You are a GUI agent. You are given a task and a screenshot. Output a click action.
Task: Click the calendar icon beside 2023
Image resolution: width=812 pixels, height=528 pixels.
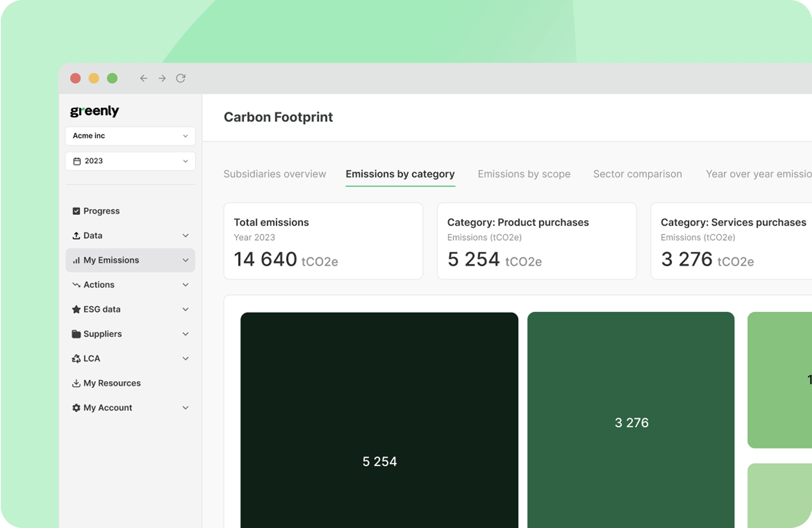(77, 161)
